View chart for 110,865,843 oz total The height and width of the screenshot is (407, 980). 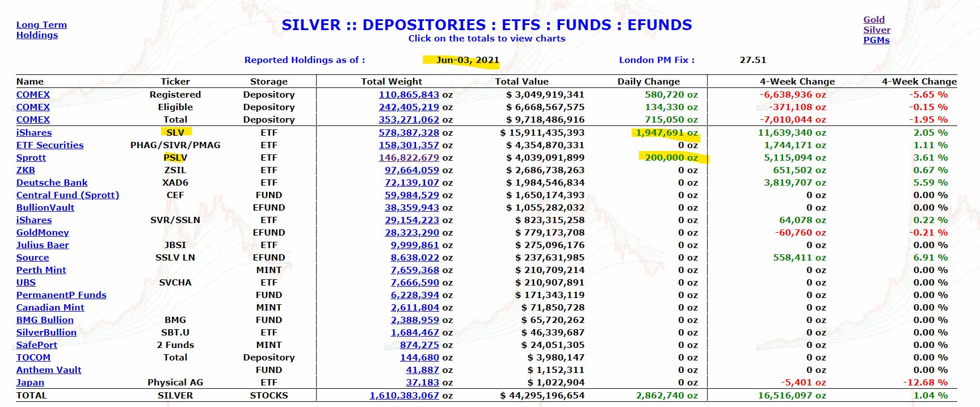coord(409,95)
